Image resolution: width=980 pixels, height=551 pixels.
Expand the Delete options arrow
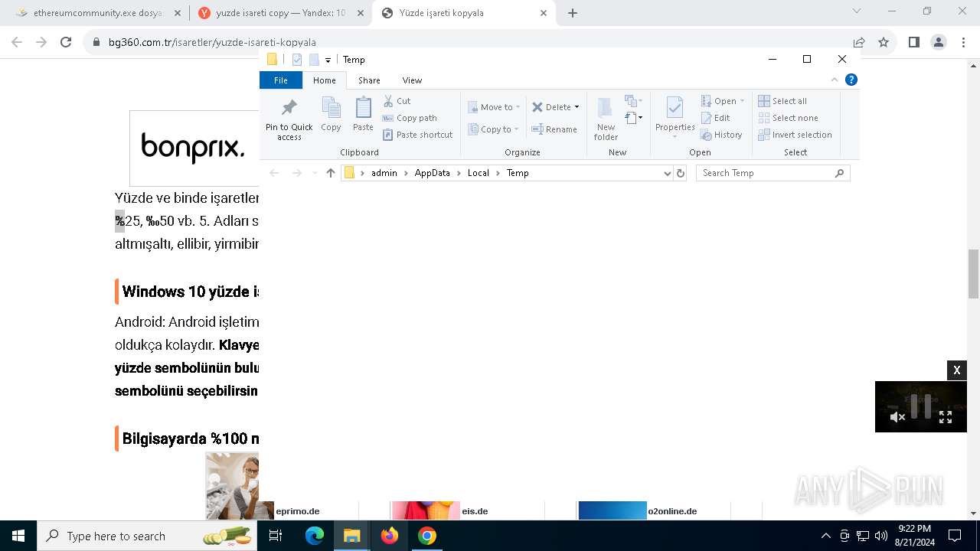click(577, 107)
